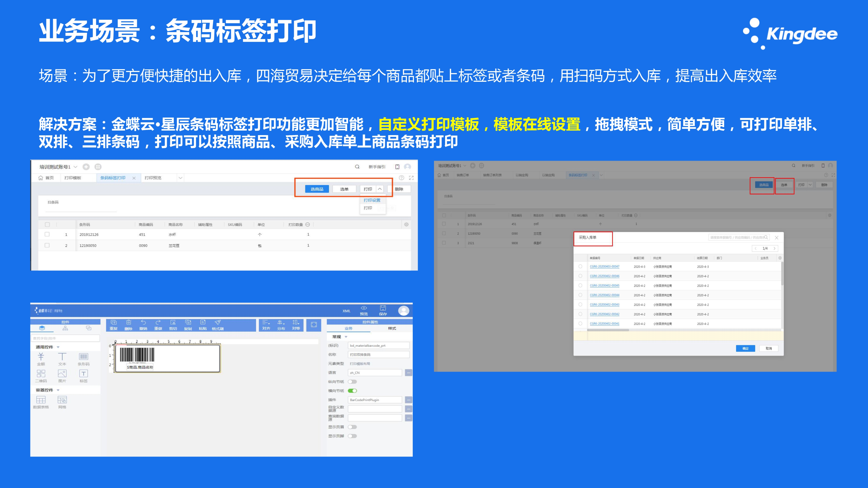Select radio button for CGRK-20200403-00047
Viewport: 868px width, 488px height.
pyautogui.click(x=580, y=266)
